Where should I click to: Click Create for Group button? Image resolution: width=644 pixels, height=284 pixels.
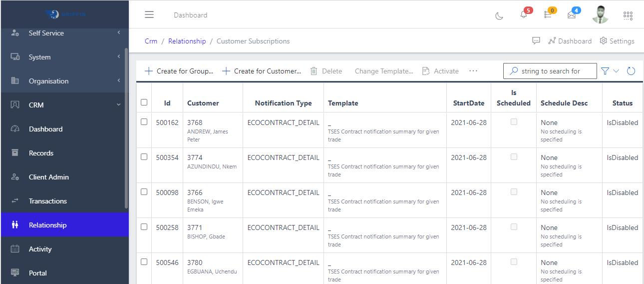coord(179,71)
